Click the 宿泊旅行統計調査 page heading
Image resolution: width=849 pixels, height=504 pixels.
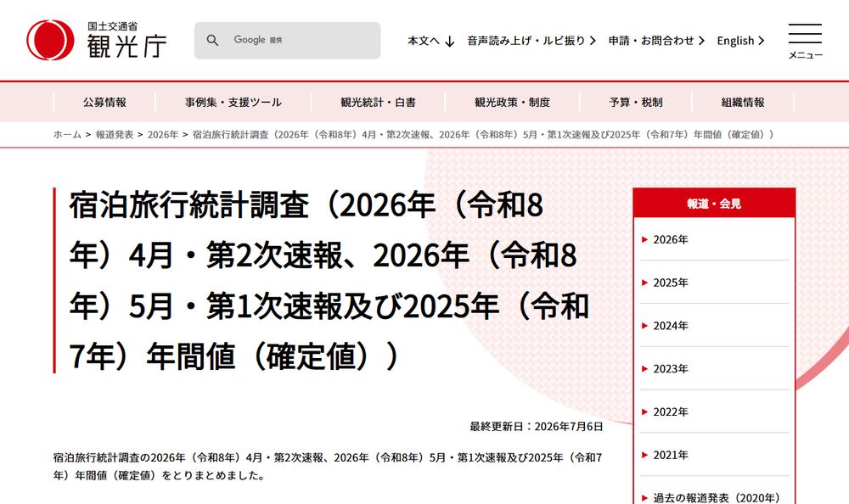(x=329, y=280)
